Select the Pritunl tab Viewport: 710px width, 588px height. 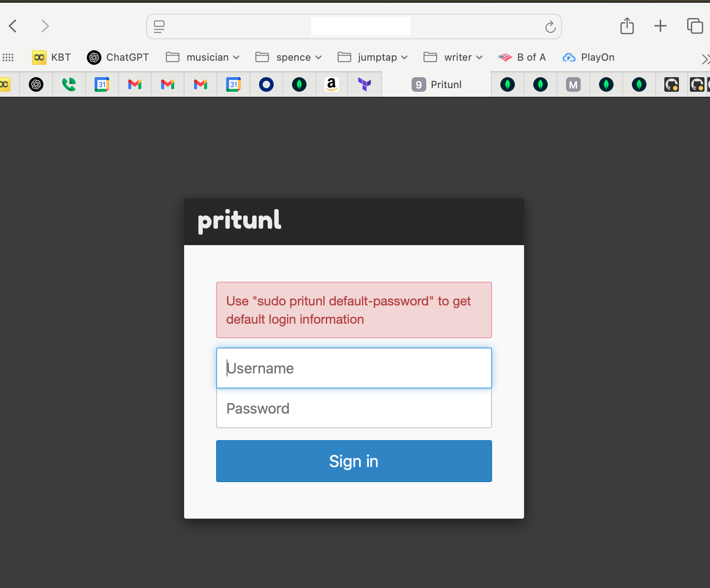click(x=437, y=84)
